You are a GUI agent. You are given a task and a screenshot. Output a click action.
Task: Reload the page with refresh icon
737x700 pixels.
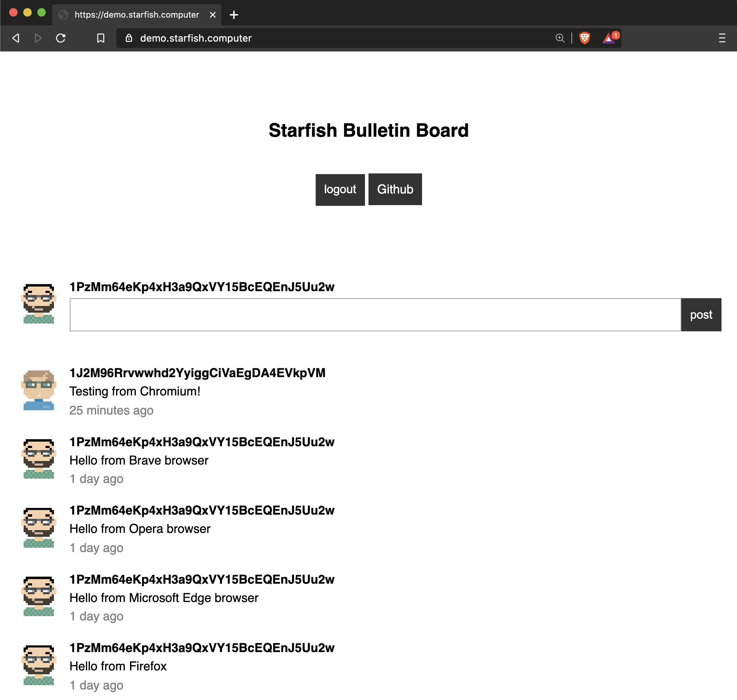[61, 38]
